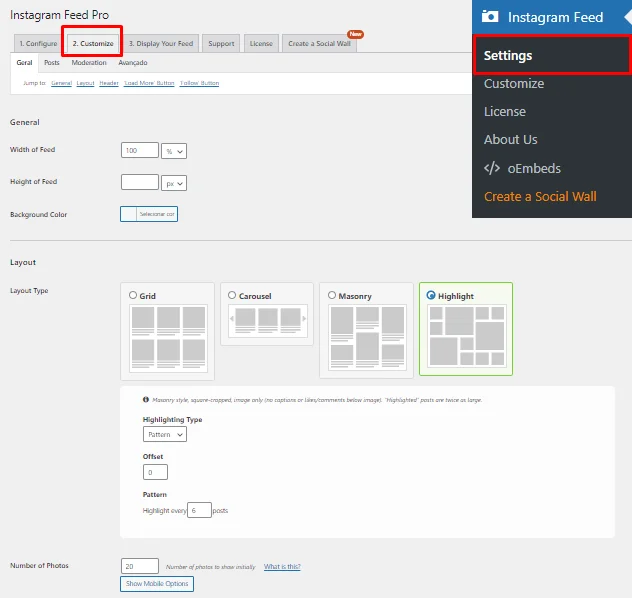The height and width of the screenshot is (598, 632).
Task: Open Create a Social Wall sidebar item
Action: (540, 197)
